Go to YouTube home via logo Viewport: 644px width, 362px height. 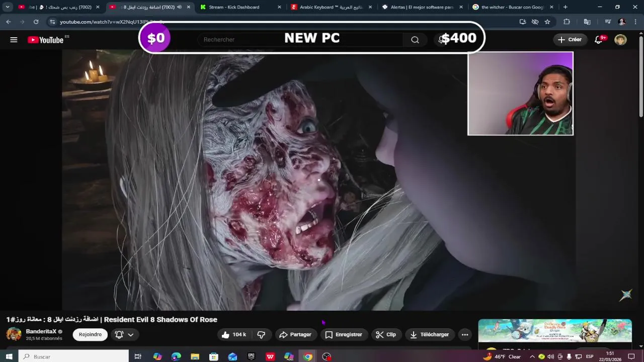45,40
